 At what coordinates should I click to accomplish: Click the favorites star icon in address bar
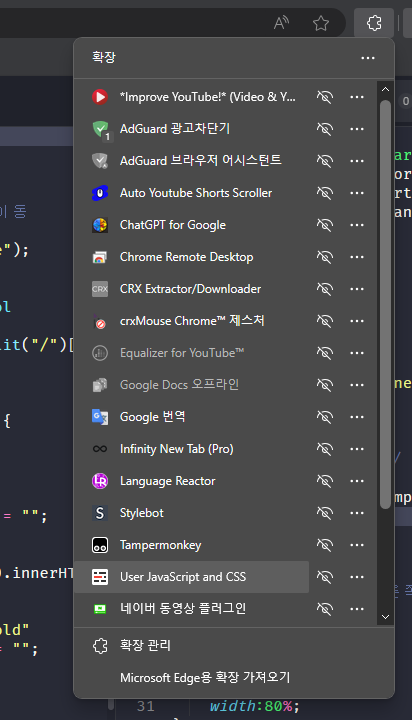tap(321, 23)
